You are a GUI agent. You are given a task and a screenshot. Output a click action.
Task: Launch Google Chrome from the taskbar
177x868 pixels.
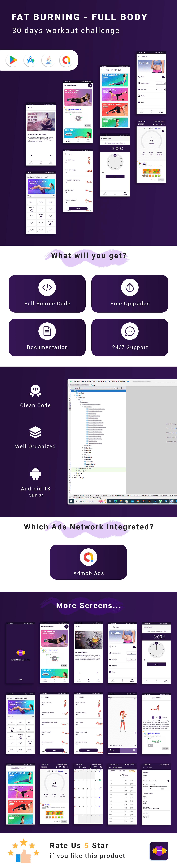point(138,501)
